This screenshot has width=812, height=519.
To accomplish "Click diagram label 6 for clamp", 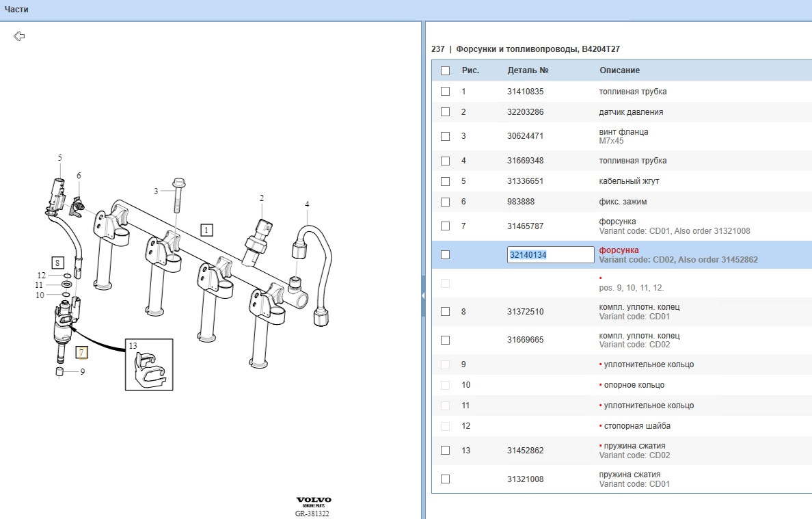I will [79, 176].
